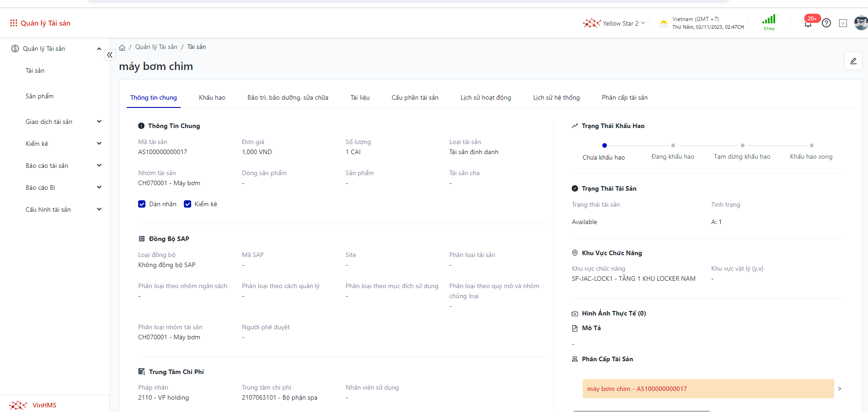
Task: Uncheck the Dán nhãn checkbox
Action: (142, 204)
